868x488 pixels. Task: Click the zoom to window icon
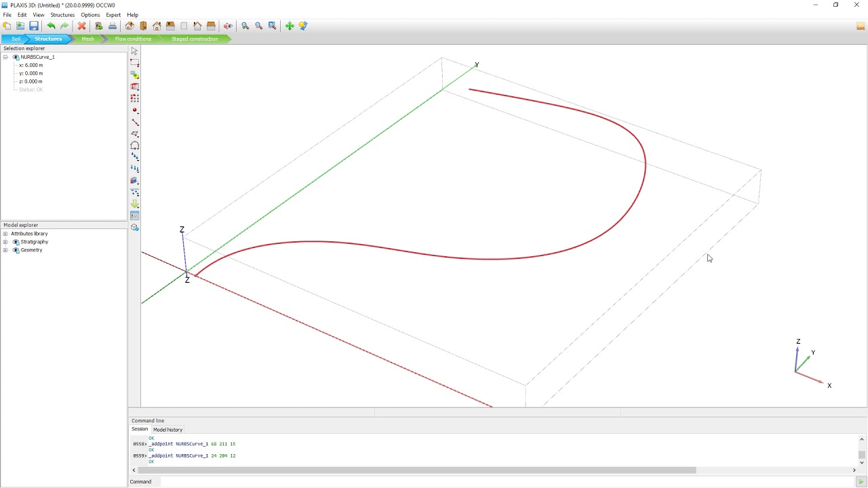[x=272, y=26]
